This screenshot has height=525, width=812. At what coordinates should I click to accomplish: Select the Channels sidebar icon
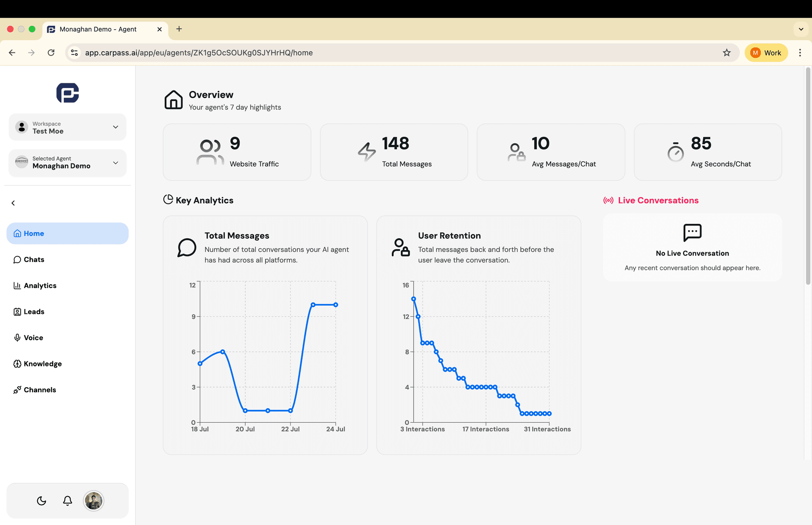coord(17,390)
